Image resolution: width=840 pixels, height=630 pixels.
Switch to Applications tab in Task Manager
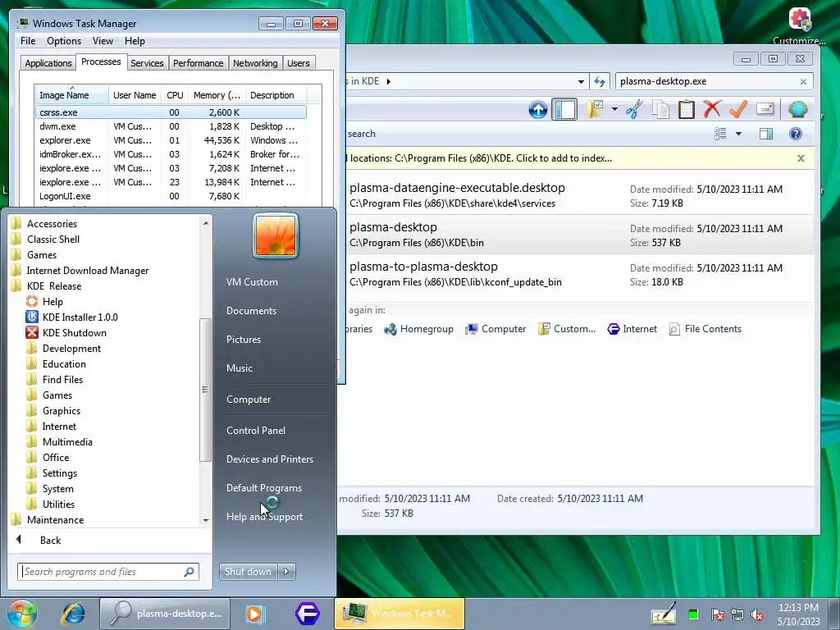tap(48, 63)
